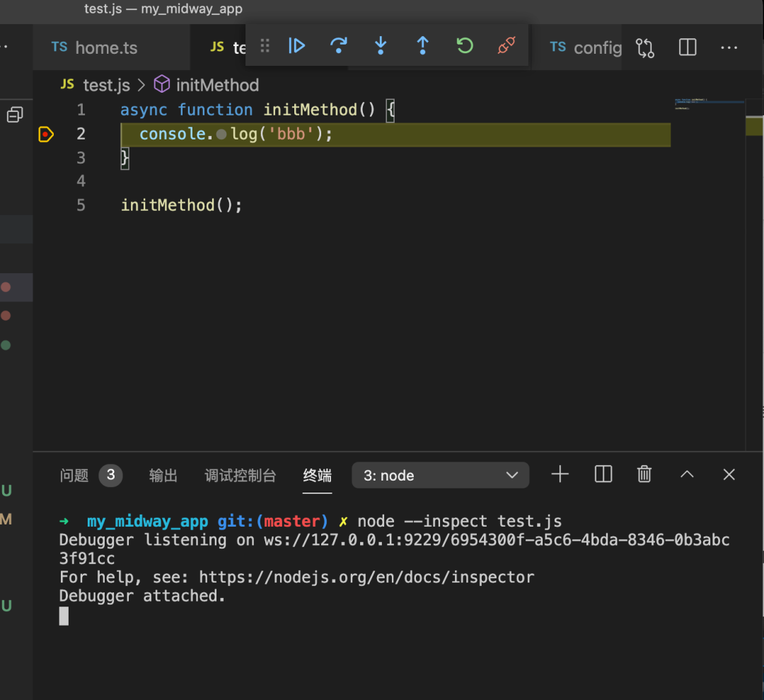Screen dimensions: 764x700
Task: Maximize the panel with the chevron up
Action: pyautogui.click(x=687, y=475)
